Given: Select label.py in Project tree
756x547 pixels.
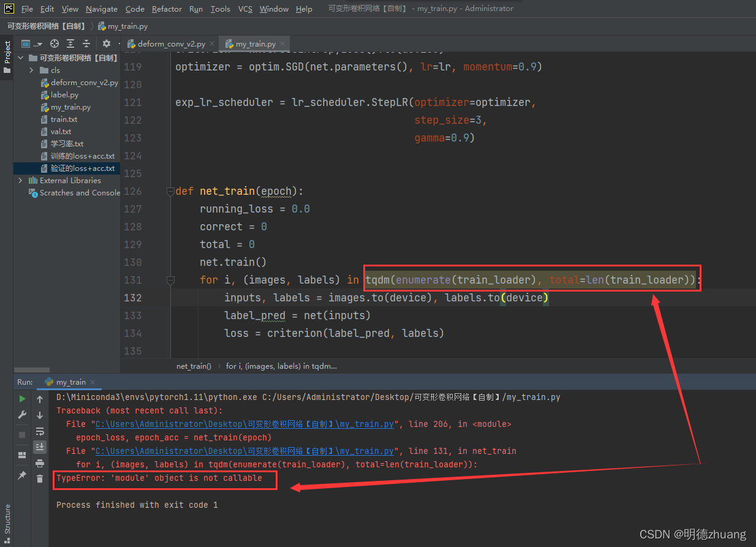Looking at the screenshot, I should click(59, 95).
